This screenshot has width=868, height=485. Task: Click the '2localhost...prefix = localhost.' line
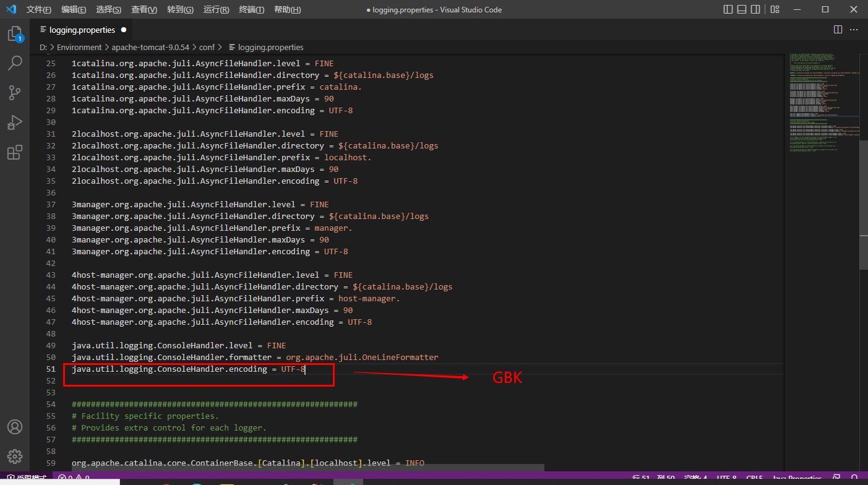tap(221, 158)
